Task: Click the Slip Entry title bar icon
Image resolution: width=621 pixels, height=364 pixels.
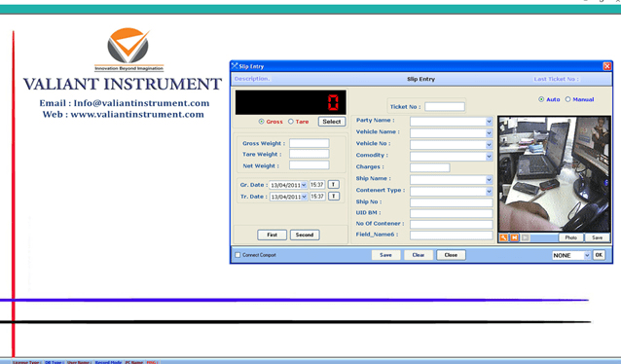Action: [x=235, y=66]
